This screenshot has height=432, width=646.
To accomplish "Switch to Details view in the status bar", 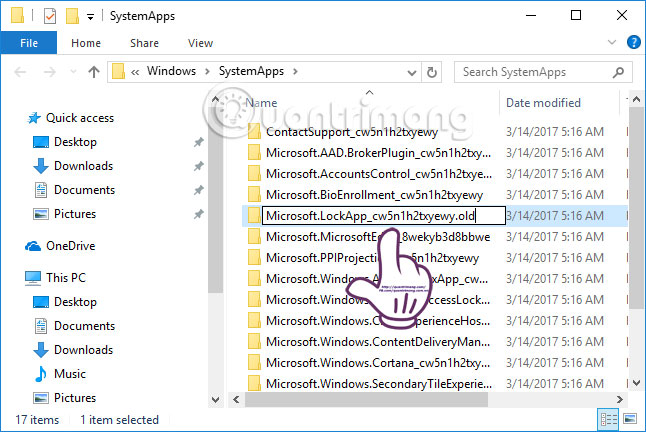I will coord(609,420).
